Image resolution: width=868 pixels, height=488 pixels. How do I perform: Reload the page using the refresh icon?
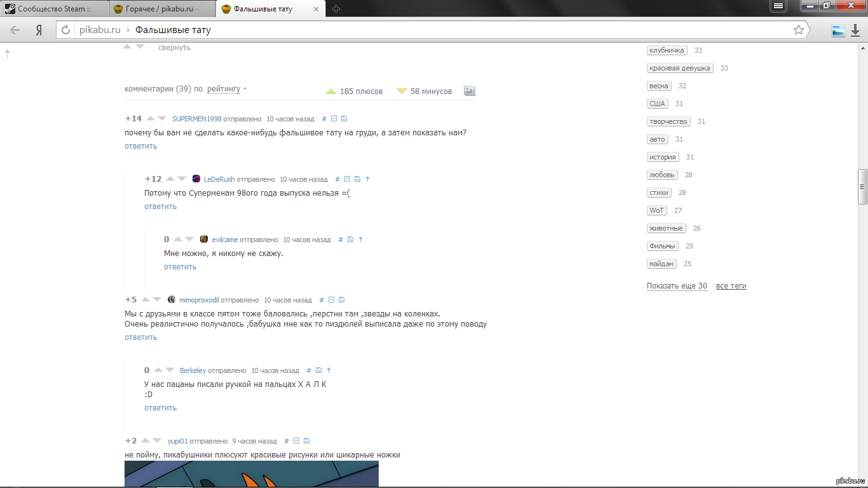click(65, 30)
